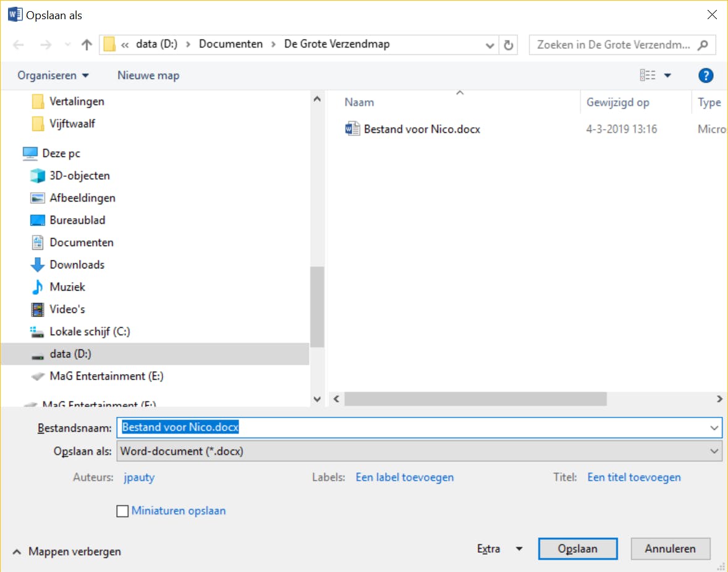Expand the Bestandsnaam dropdown arrow

[x=714, y=427]
